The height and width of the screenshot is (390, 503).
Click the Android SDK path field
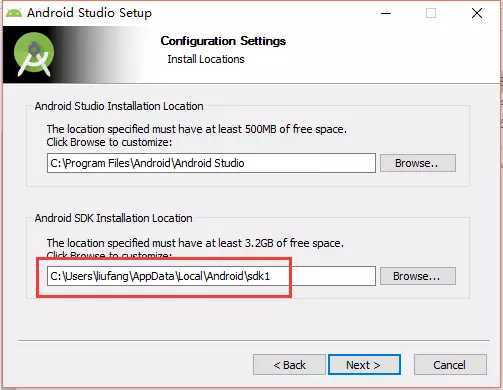(x=211, y=276)
